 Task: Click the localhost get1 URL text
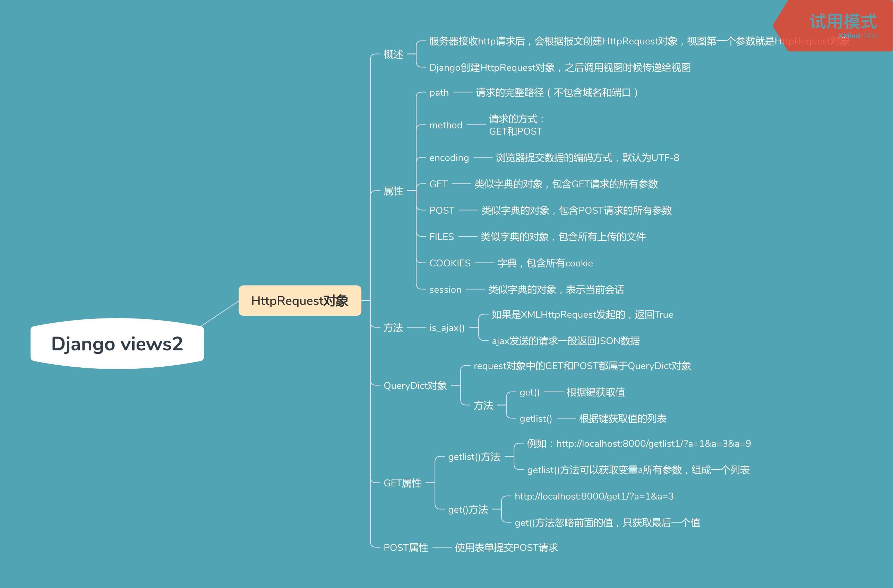click(x=594, y=496)
